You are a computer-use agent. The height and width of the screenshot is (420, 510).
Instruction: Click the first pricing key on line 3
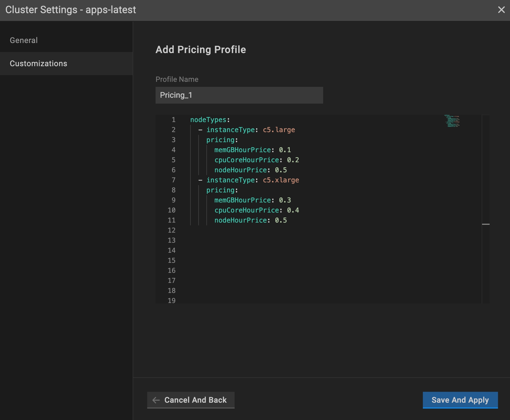[220, 140]
